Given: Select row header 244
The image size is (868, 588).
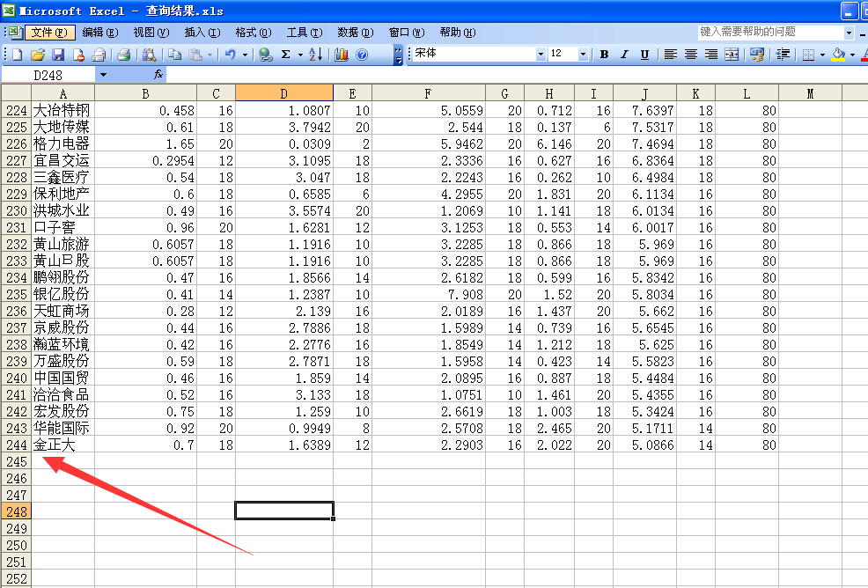Looking at the screenshot, I should [16, 445].
